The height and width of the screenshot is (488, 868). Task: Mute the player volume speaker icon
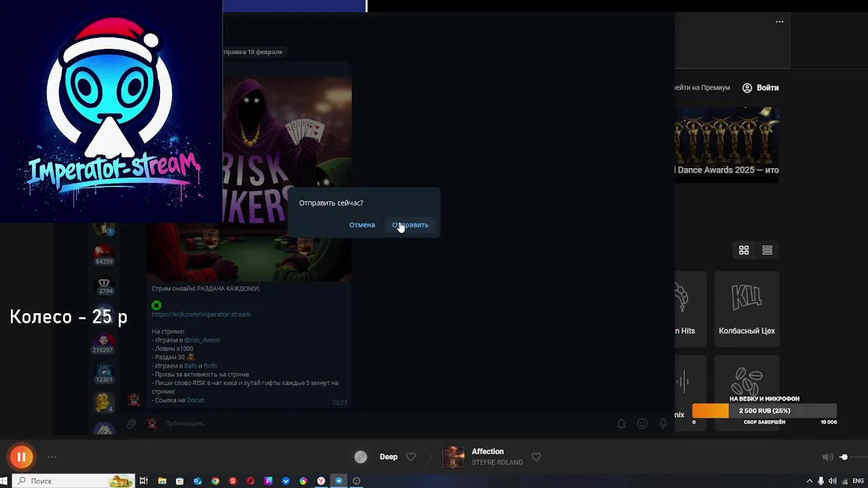click(827, 457)
